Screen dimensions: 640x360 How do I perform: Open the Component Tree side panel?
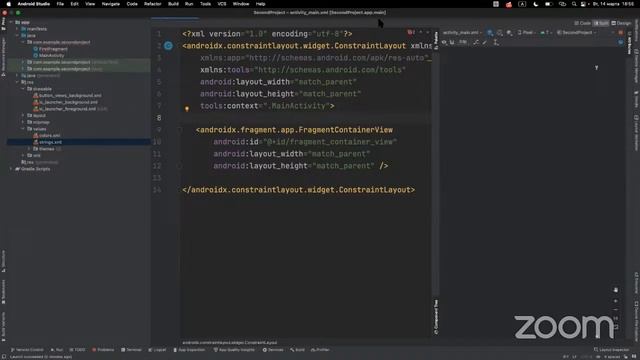pyautogui.click(x=436, y=317)
